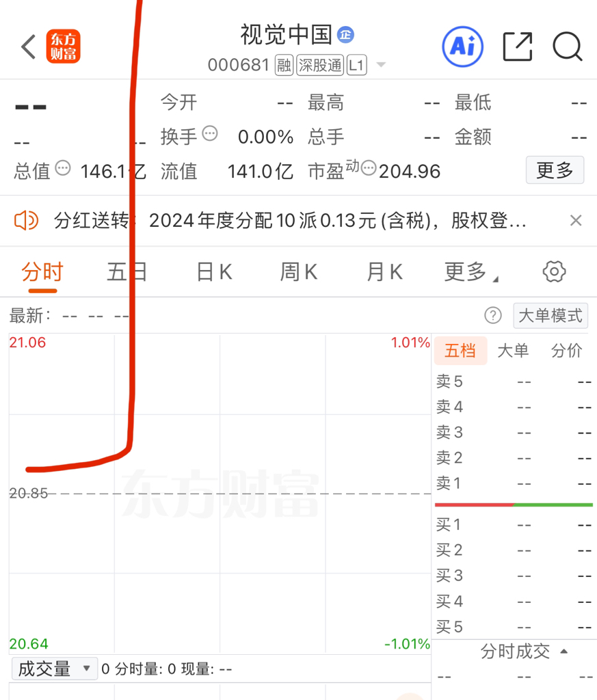The width and height of the screenshot is (597, 700).
Task: Tap the -1.01% lower percent label
Action: [407, 644]
